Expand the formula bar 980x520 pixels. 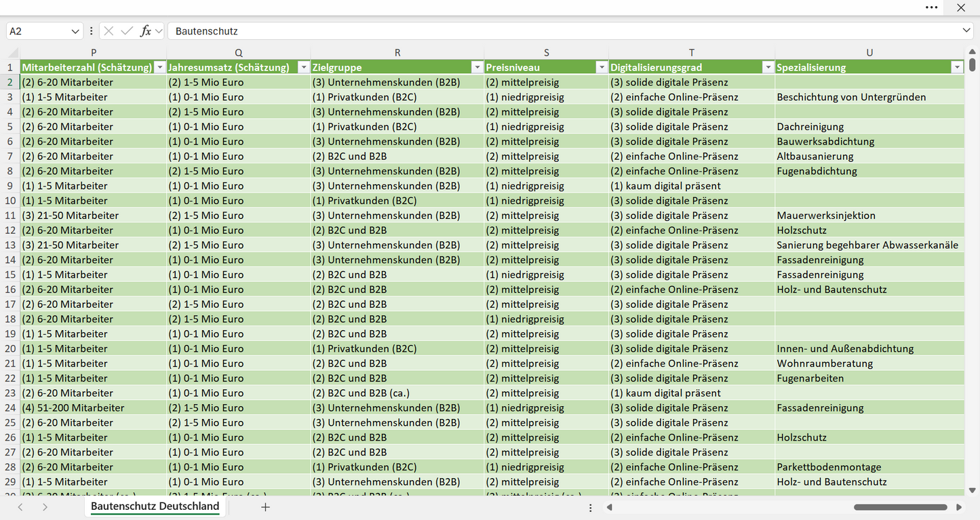966,31
